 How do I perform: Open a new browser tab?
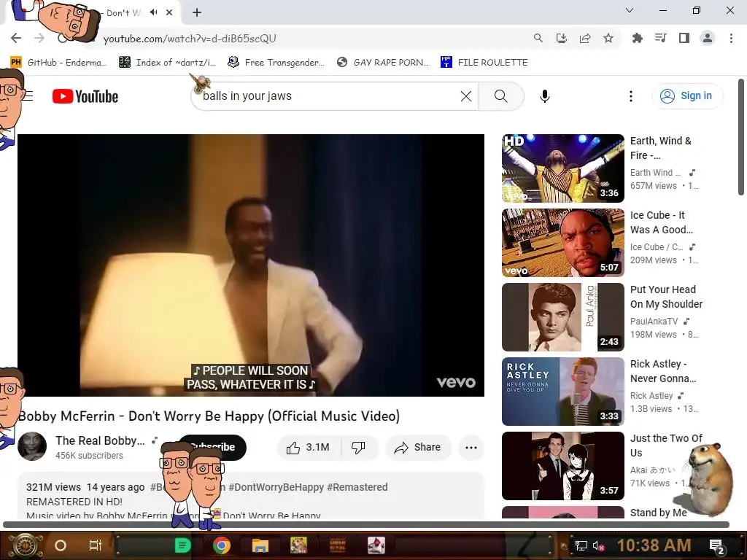pyautogui.click(x=197, y=13)
